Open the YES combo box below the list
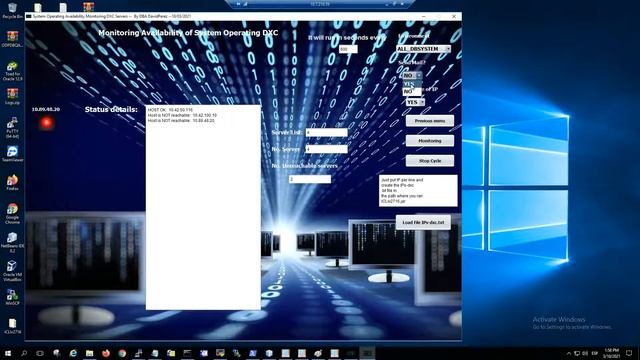This screenshot has width=640, height=360. click(x=415, y=102)
